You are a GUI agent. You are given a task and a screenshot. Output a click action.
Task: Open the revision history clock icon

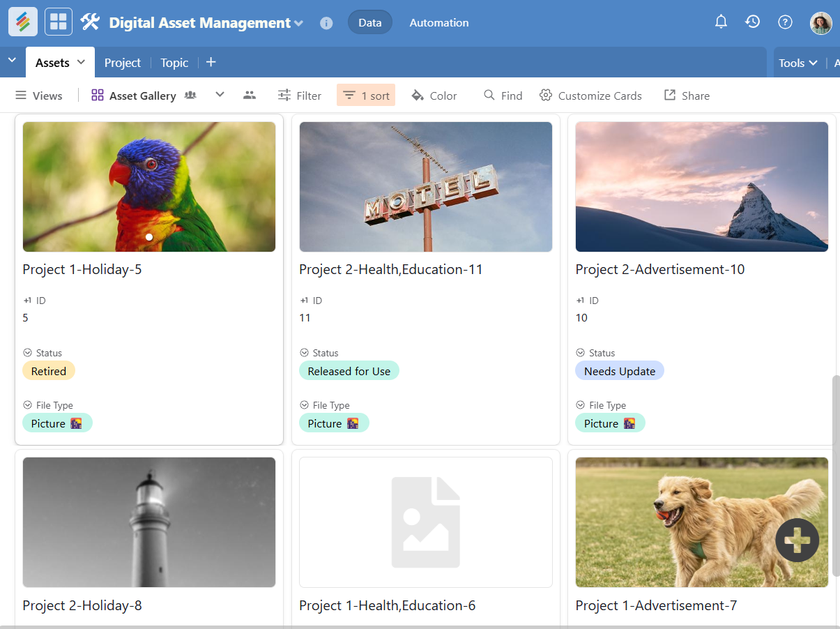(752, 22)
